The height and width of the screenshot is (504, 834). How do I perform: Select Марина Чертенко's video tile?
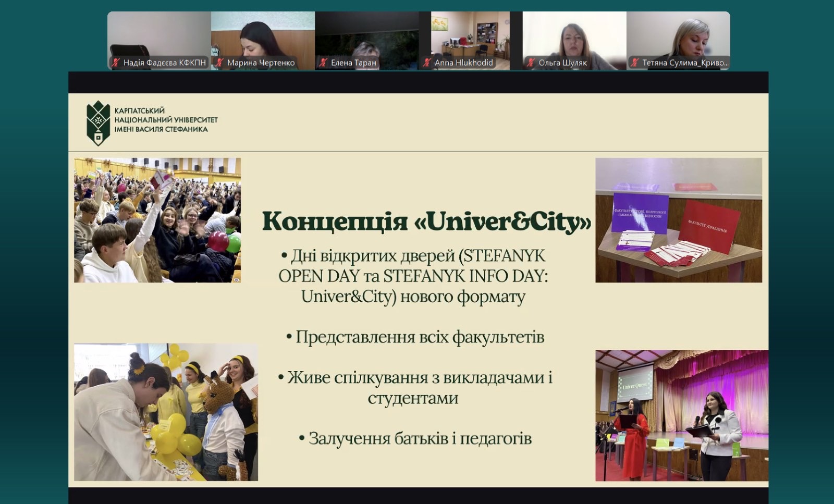pyautogui.click(x=263, y=36)
